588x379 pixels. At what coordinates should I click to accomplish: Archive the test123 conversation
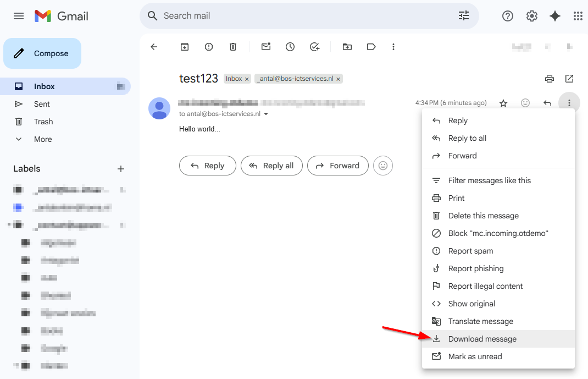184,47
